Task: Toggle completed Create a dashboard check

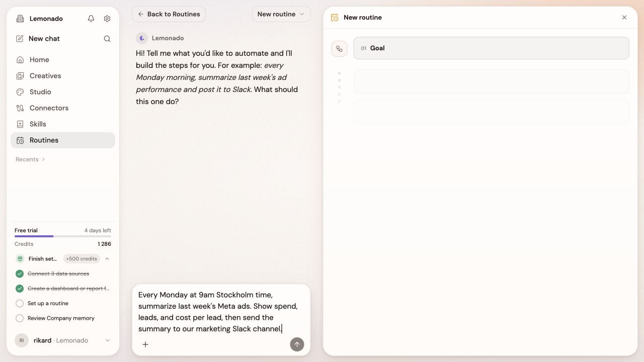Action: click(x=20, y=289)
